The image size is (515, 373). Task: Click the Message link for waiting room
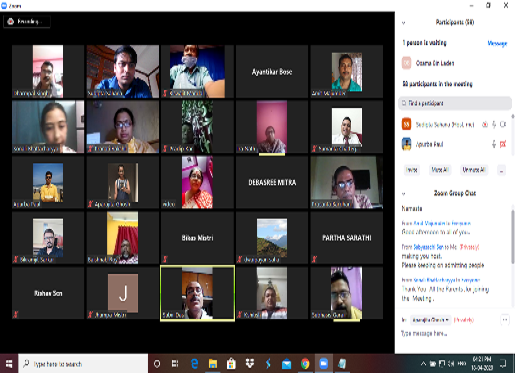[497, 43]
